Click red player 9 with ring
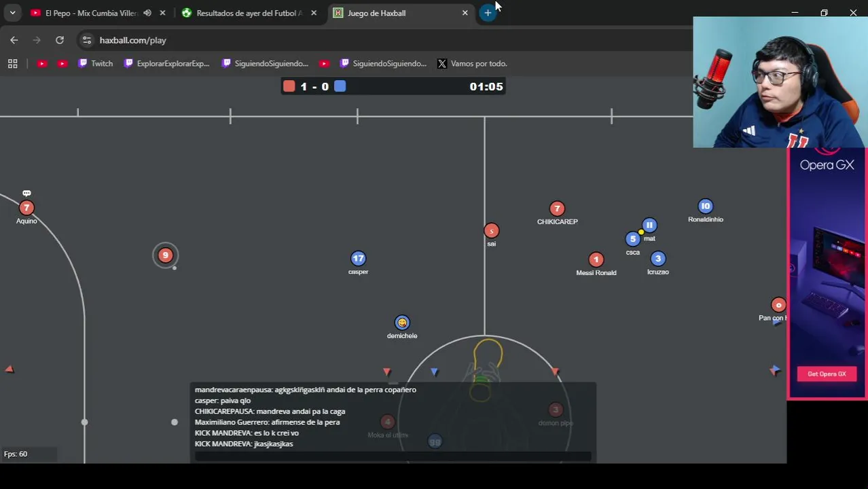Screen dimensions: 868x489 coord(165,255)
